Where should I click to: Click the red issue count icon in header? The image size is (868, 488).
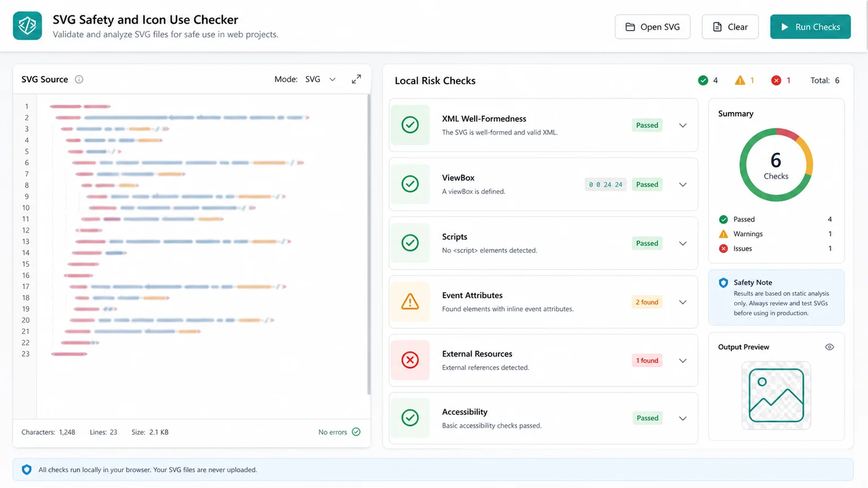pos(776,80)
